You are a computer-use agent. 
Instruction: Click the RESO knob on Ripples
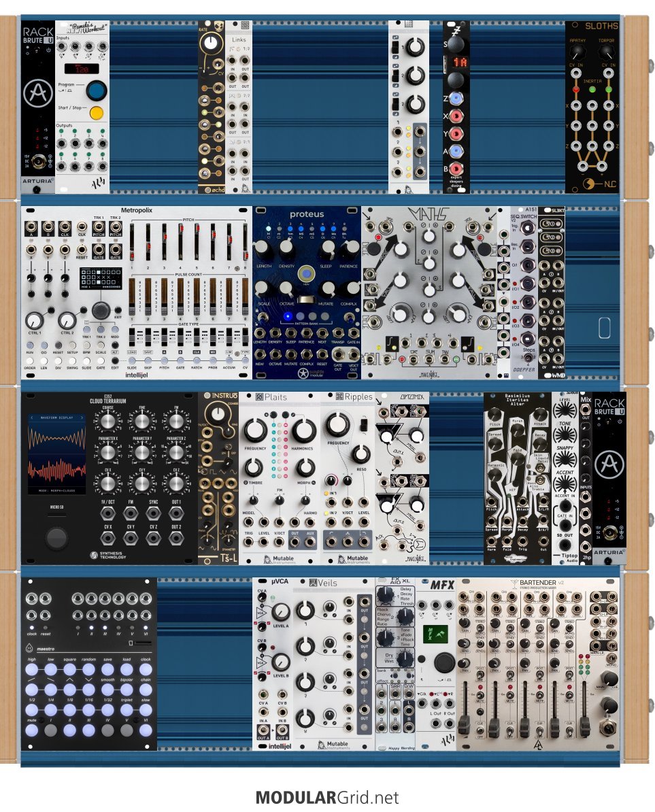tap(360, 455)
